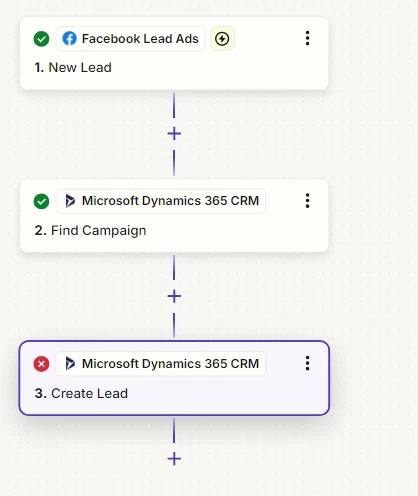This screenshot has height=496, width=418.
Task: Click green check status on Find Campaign step
Action: [x=41, y=201]
